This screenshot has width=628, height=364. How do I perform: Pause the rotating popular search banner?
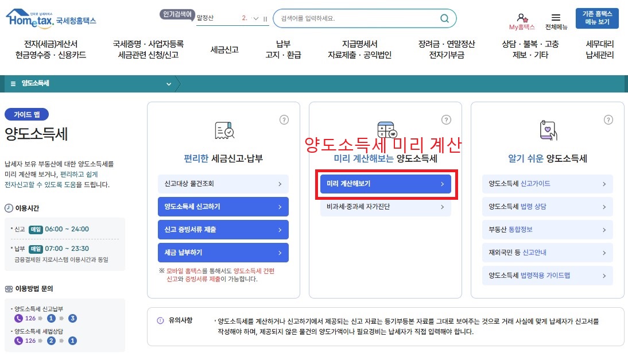[x=265, y=18]
